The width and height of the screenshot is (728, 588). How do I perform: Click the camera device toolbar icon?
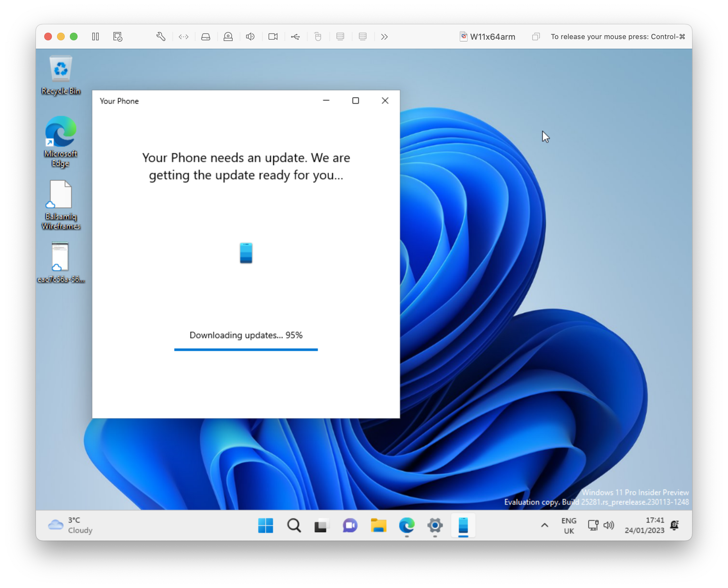pyautogui.click(x=273, y=37)
